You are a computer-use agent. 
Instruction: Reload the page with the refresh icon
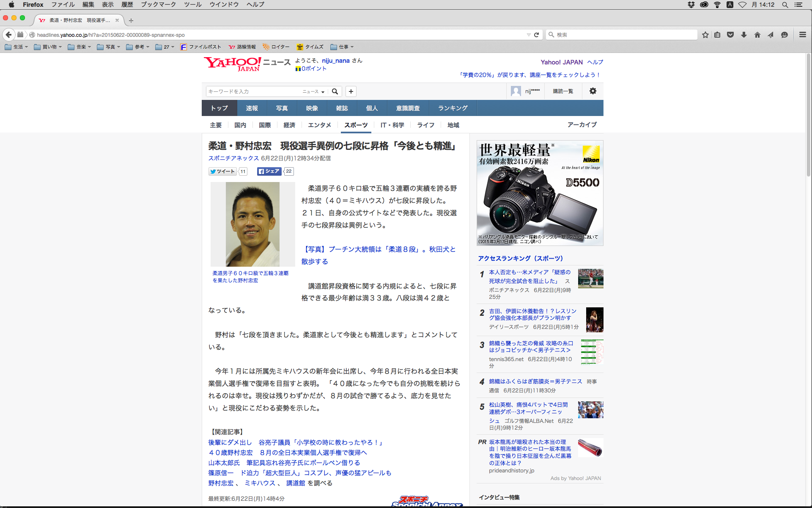point(536,35)
